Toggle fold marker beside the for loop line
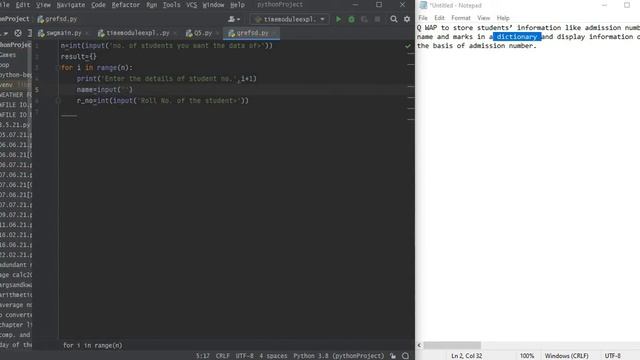This screenshot has width=640, height=360. pyautogui.click(x=58, y=68)
